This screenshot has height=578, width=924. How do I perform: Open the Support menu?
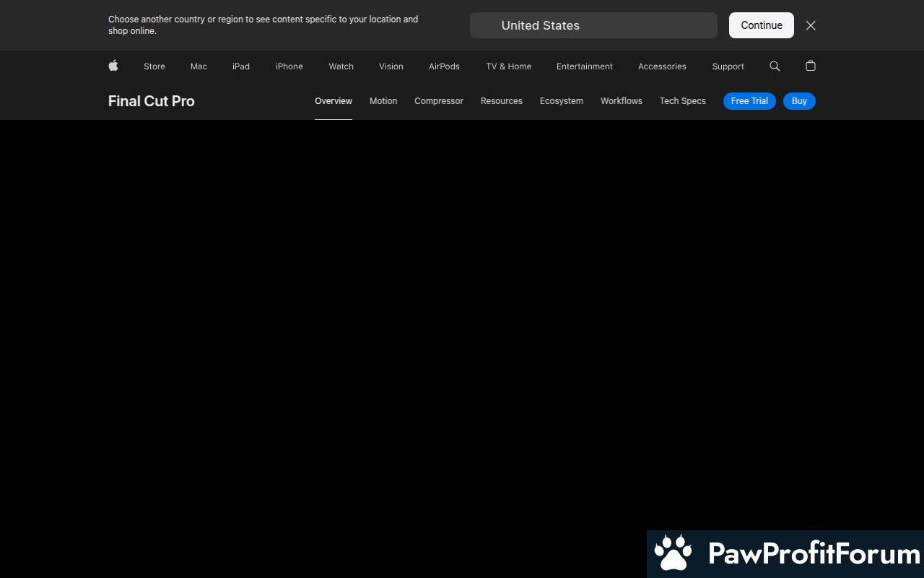tap(728, 66)
